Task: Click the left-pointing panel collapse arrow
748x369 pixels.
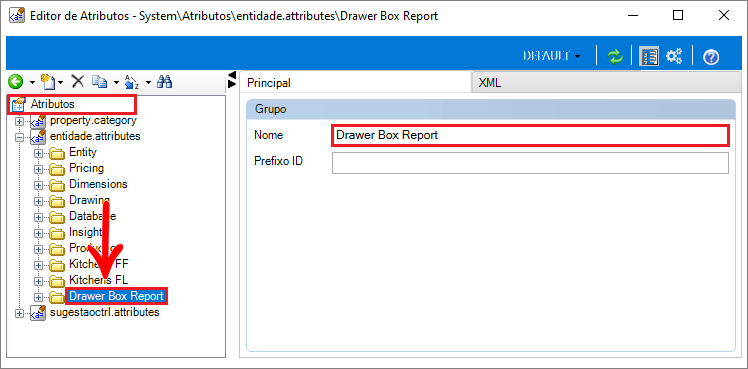Action: tap(232, 75)
